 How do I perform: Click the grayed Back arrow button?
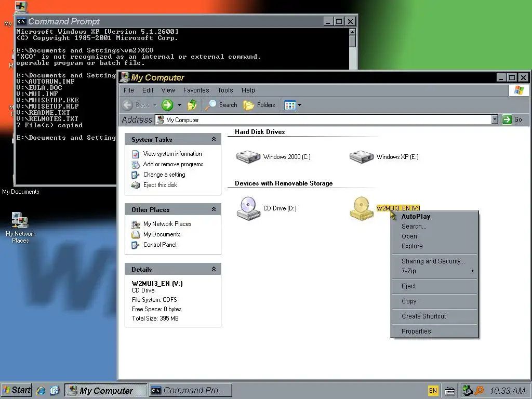(128, 105)
